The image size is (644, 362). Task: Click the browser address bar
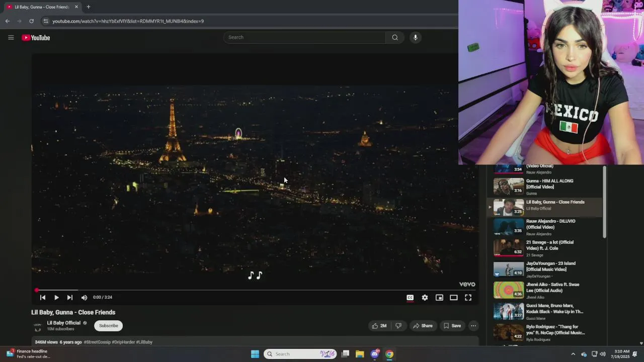coord(252,21)
